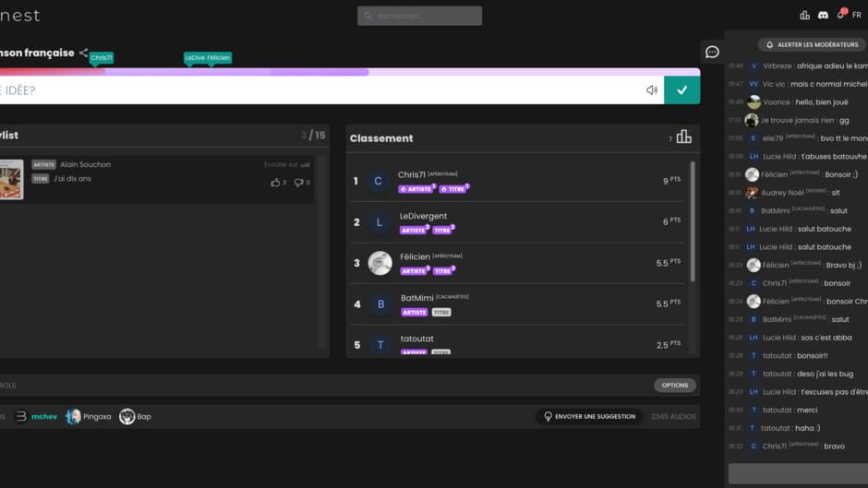Open tatoutat avatar in ranking

point(380,345)
